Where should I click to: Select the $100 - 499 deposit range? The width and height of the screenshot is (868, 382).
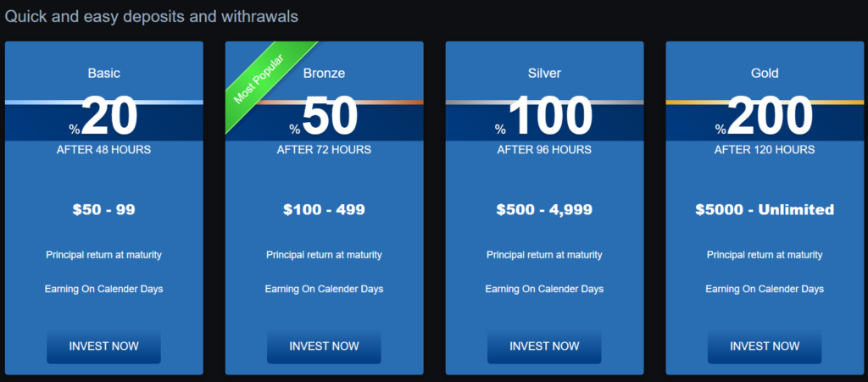324,209
